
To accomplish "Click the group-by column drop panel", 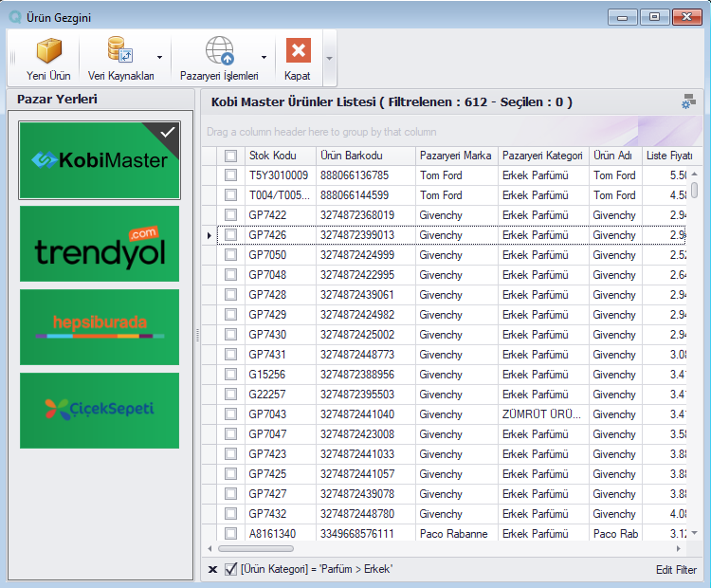I will tap(451, 132).
